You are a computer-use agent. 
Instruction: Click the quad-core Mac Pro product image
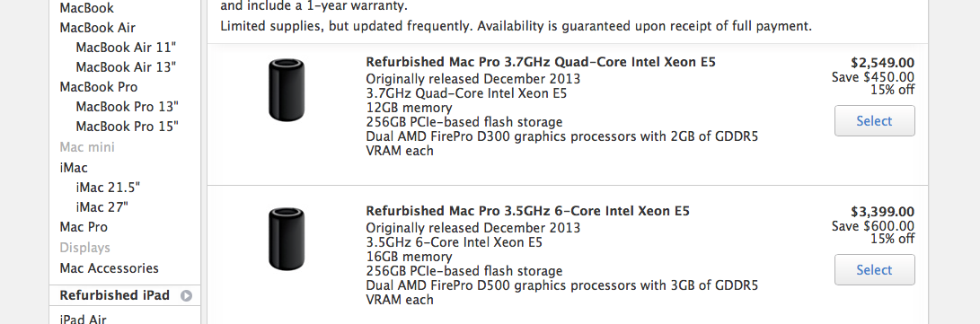pyautogui.click(x=287, y=90)
